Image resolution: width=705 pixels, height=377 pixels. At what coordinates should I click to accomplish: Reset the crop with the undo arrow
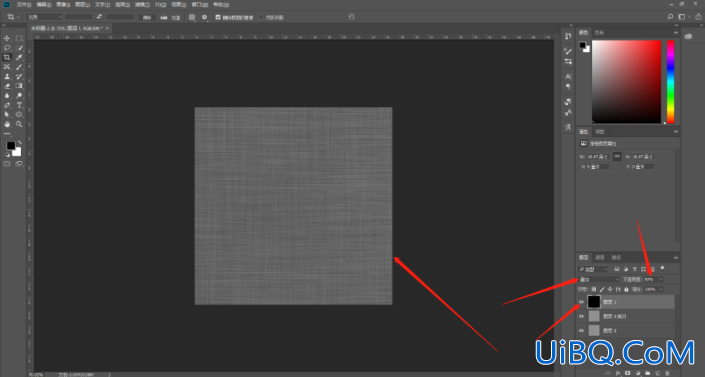point(351,17)
